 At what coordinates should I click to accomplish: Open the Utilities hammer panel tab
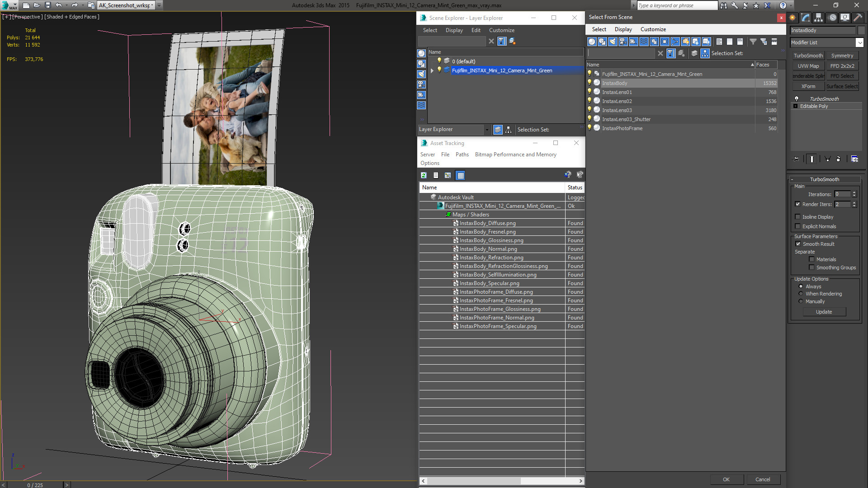(858, 18)
